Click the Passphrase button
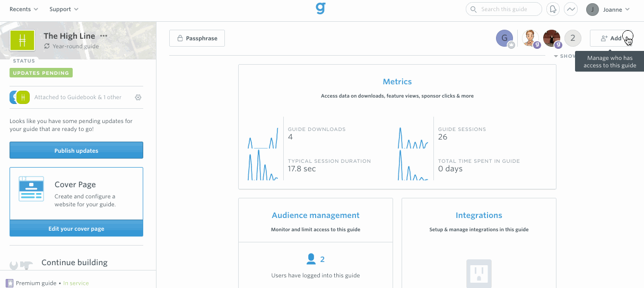Screen dimensions: 644x288 (197, 38)
